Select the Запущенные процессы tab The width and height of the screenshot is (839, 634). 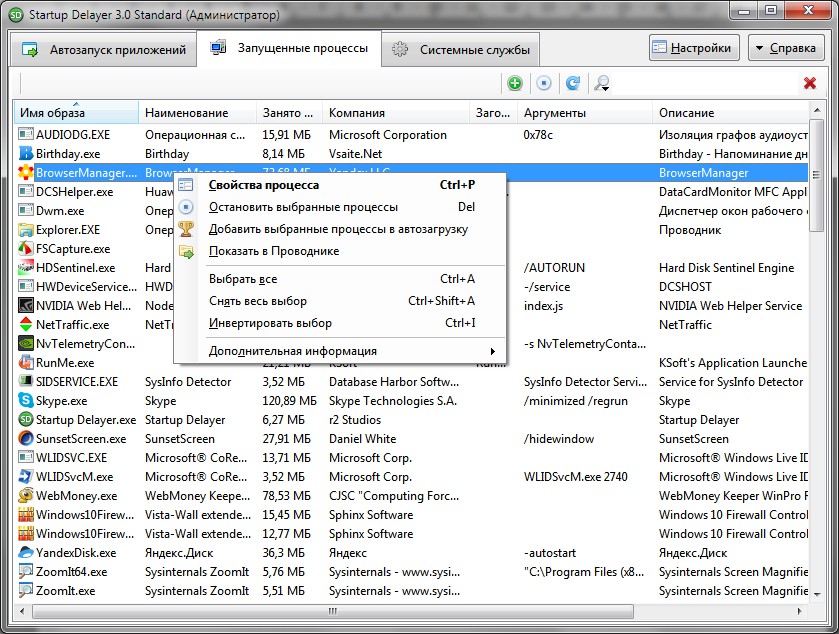click(x=289, y=48)
